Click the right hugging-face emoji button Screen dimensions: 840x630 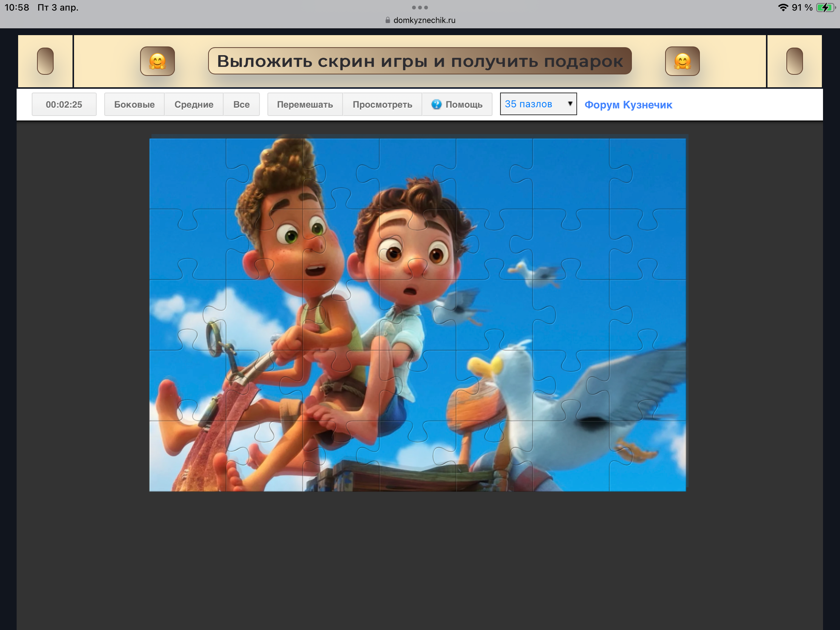click(x=682, y=61)
